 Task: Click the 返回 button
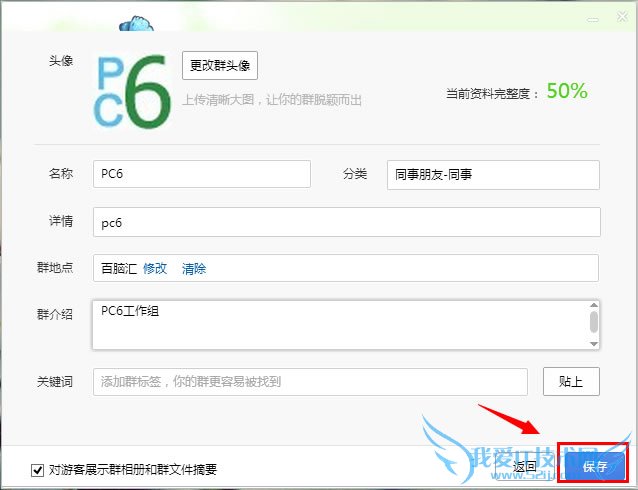click(x=524, y=467)
